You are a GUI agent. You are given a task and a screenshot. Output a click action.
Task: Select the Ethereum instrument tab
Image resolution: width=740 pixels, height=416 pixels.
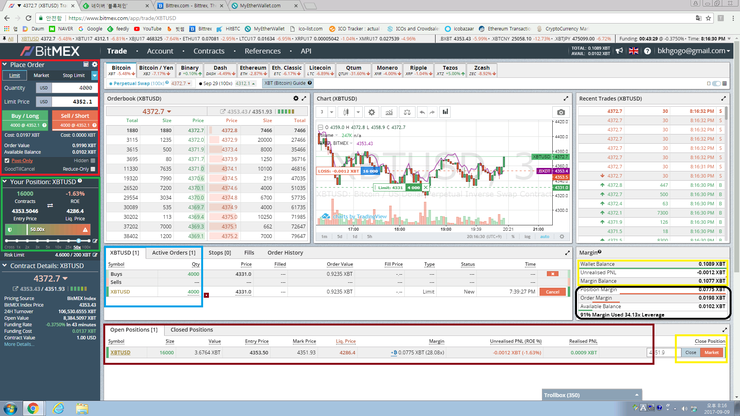(x=253, y=70)
